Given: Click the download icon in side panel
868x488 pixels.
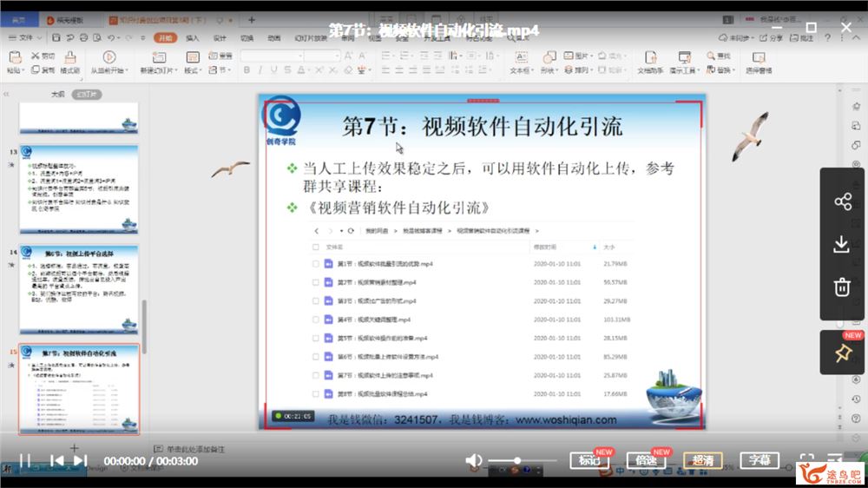Looking at the screenshot, I should tap(841, 244).
